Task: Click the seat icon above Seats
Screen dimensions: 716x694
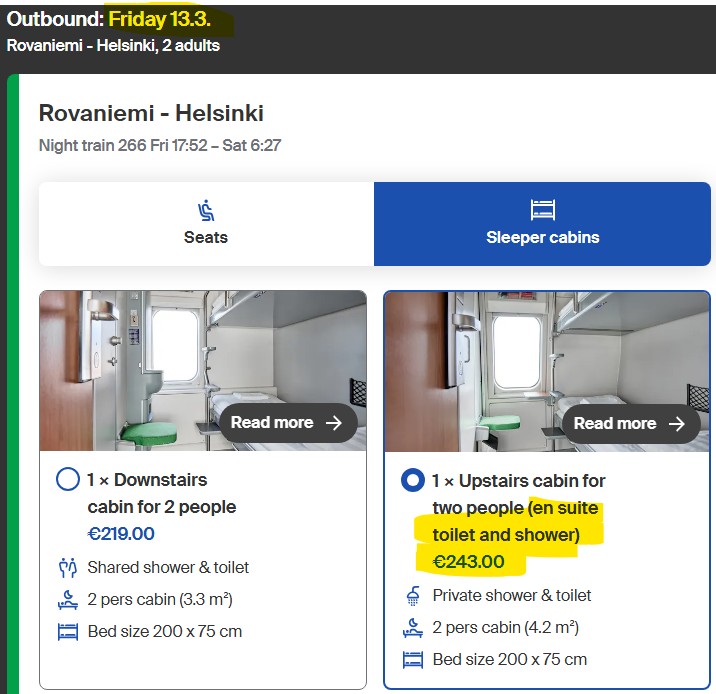Action: click(206, 210)
